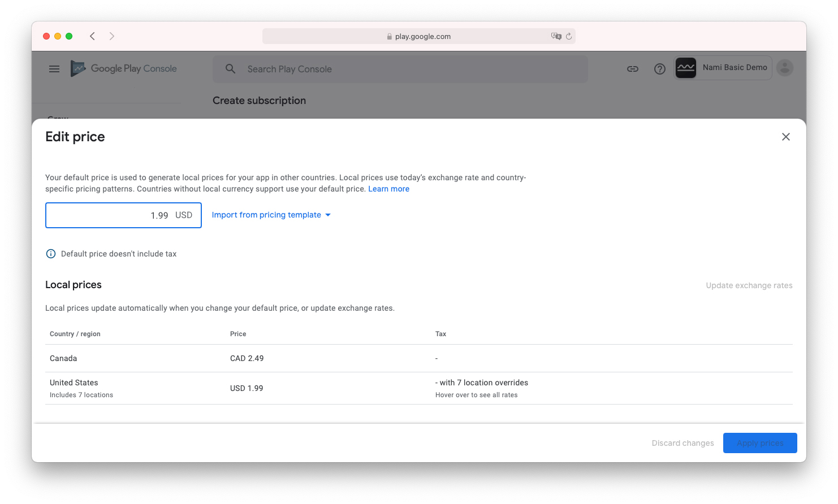
Task: Click the play.google.com address bar
Action: 419,36
